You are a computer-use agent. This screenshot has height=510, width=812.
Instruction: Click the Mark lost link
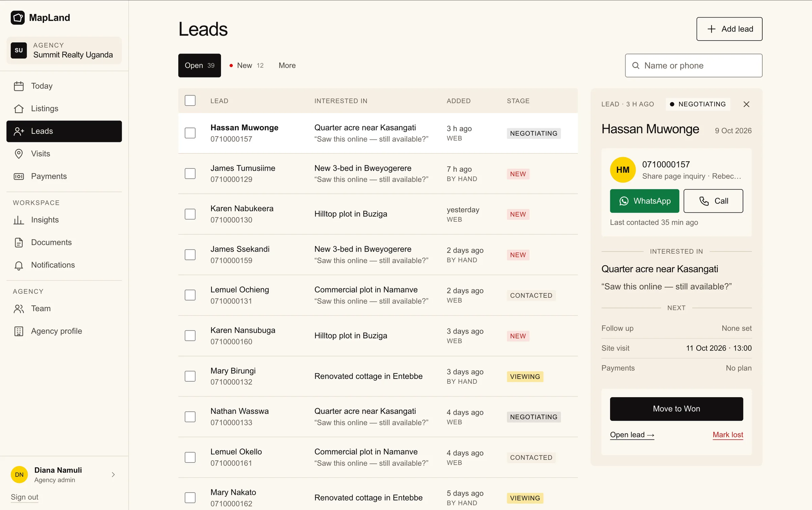click(x=728, y=435)
